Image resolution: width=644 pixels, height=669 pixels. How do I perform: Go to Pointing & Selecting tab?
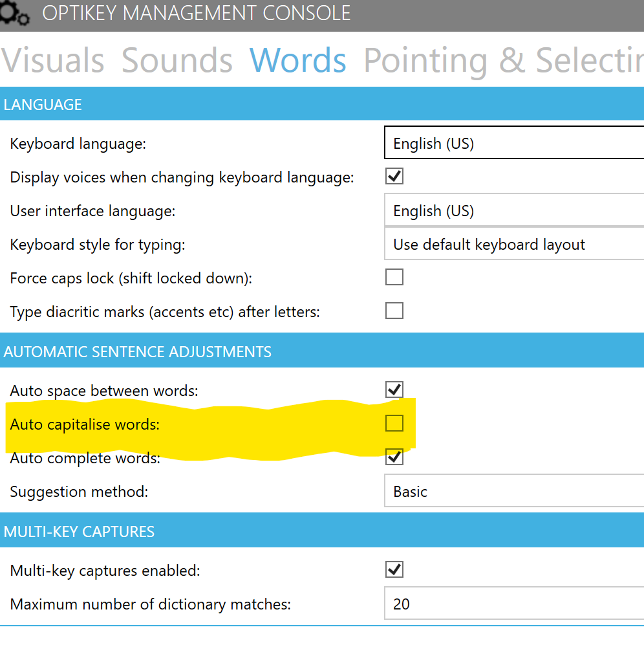pos(503,61)
